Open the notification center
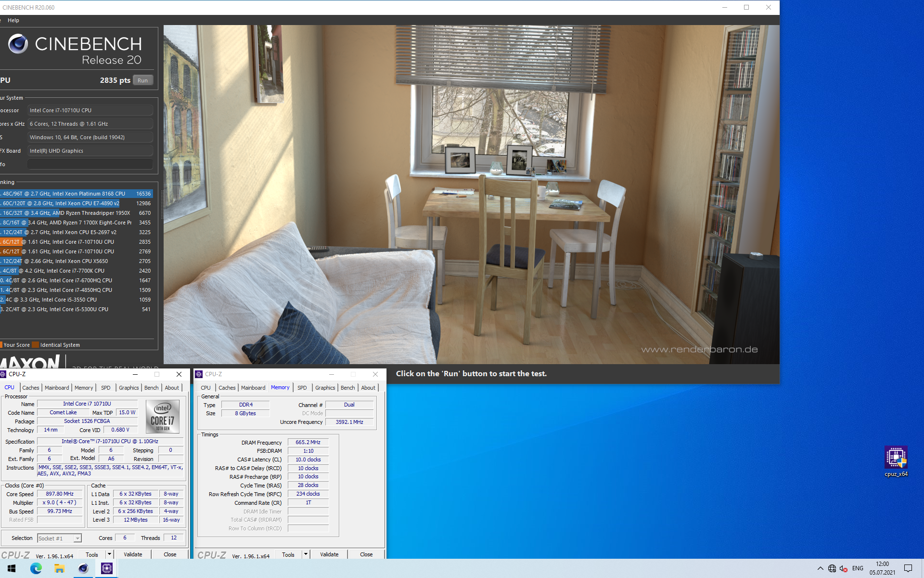This screenshot has width=924, height=578. pyautogui.click(x=908, y=568)
